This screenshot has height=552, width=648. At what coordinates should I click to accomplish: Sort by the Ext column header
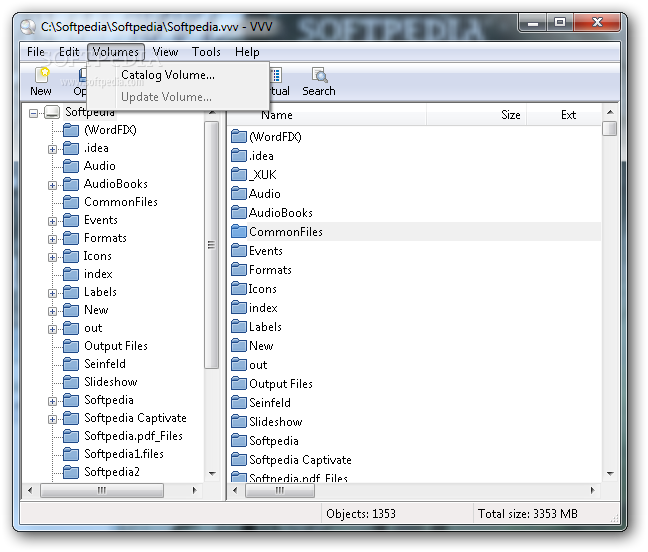coord(564,115)
